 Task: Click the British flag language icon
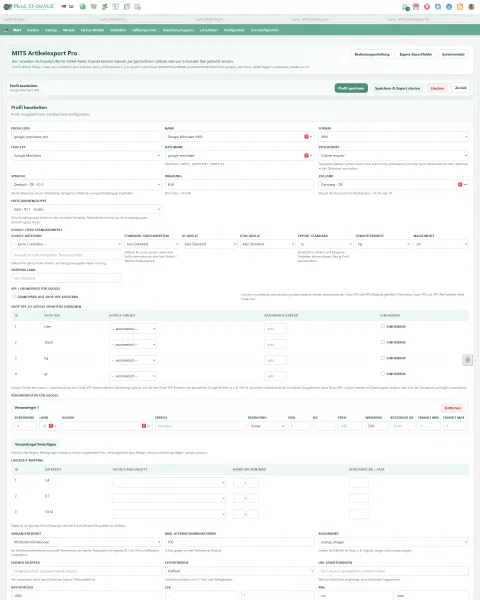[71, 7]
